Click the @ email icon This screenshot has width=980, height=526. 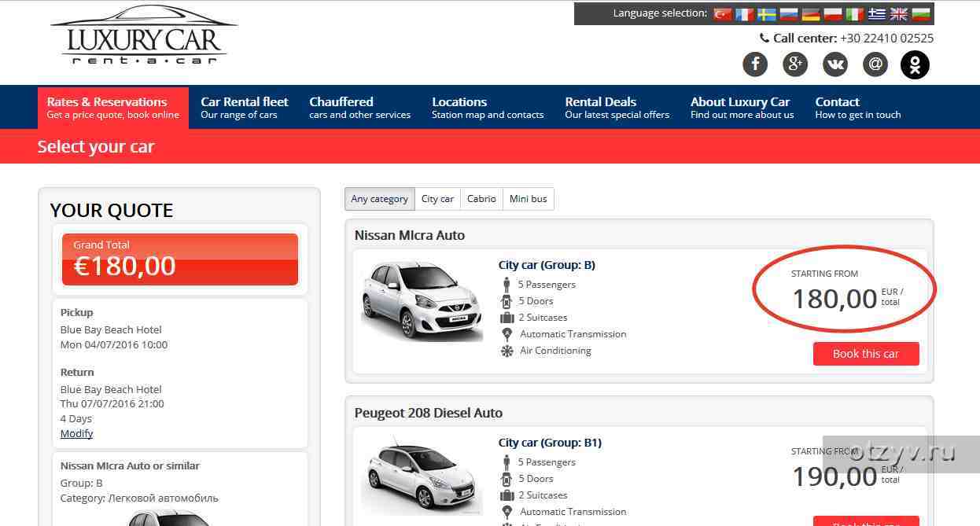875,64
